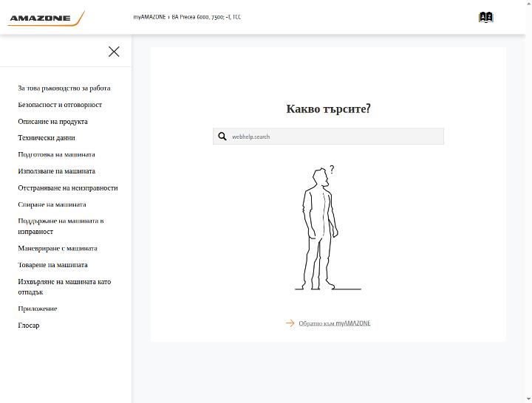Open the A-Z glossary book icon
This screenshot has height=403, width=532.
pyautogui.click(x=486, y=17)
